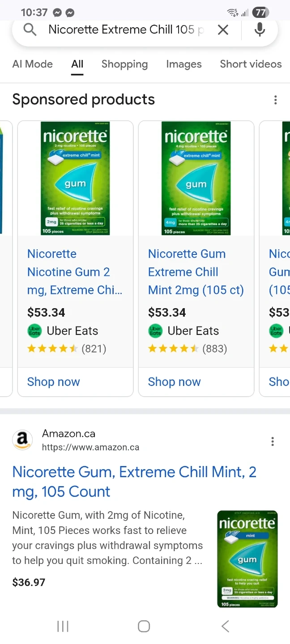Open the AI Mode tab

[x=32, y=64]
